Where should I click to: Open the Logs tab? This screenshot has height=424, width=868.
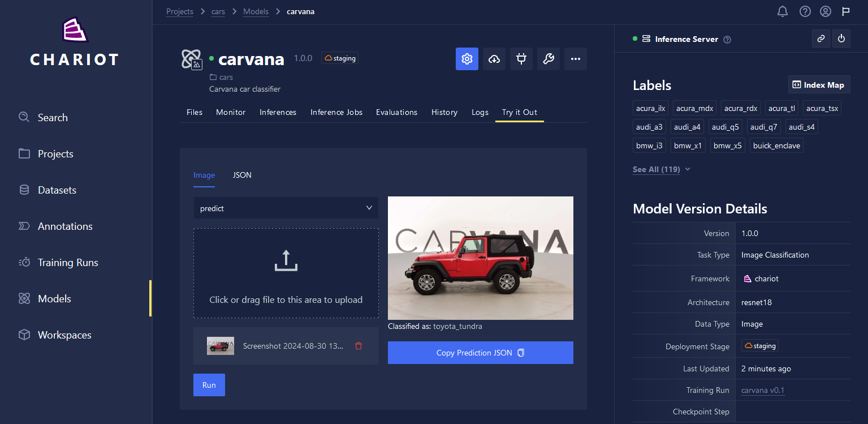click(480, 112)
